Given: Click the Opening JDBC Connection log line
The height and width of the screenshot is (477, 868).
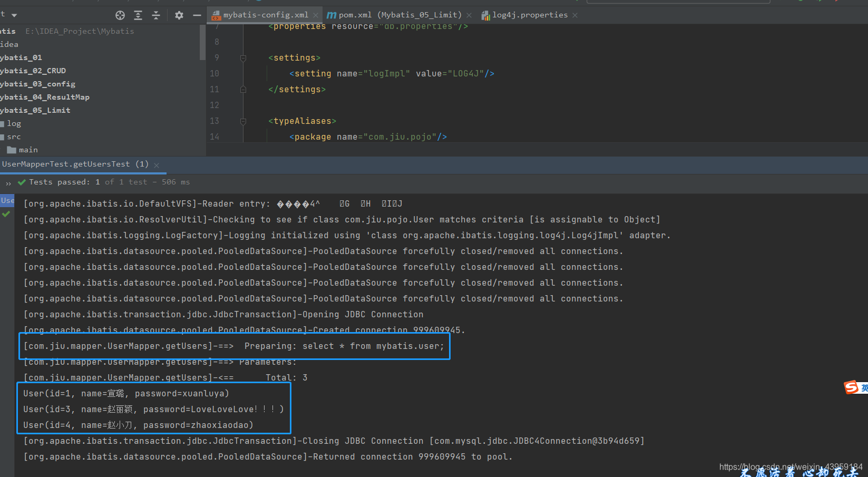Looking at the screenshot, I should click(223, 315).
